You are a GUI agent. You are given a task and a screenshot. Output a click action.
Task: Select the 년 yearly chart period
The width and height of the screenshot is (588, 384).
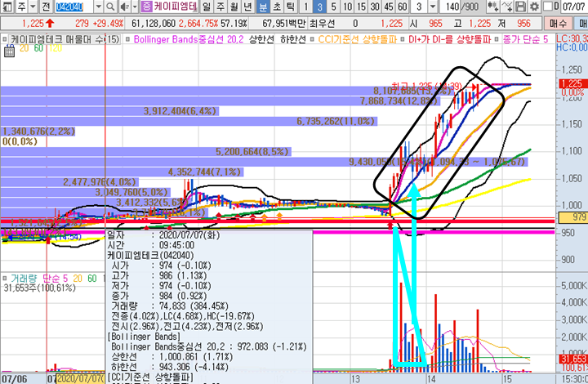click(x=248, y=7)
